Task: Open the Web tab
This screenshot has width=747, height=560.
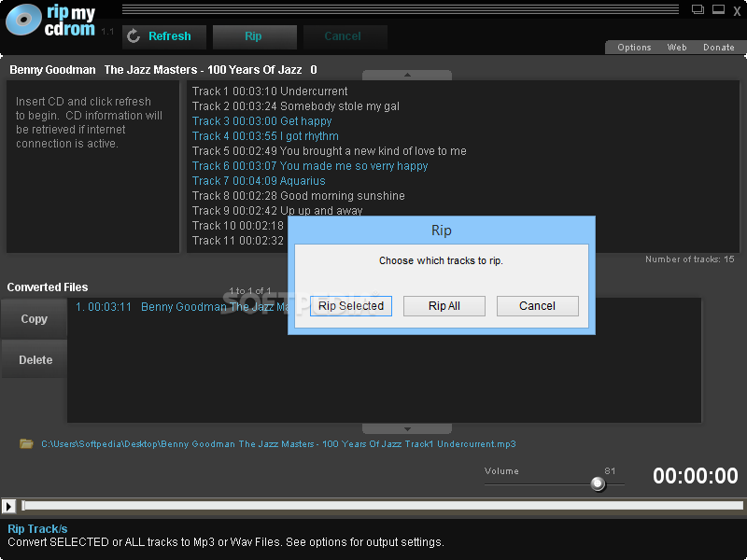Action: [x=677, y=48]
